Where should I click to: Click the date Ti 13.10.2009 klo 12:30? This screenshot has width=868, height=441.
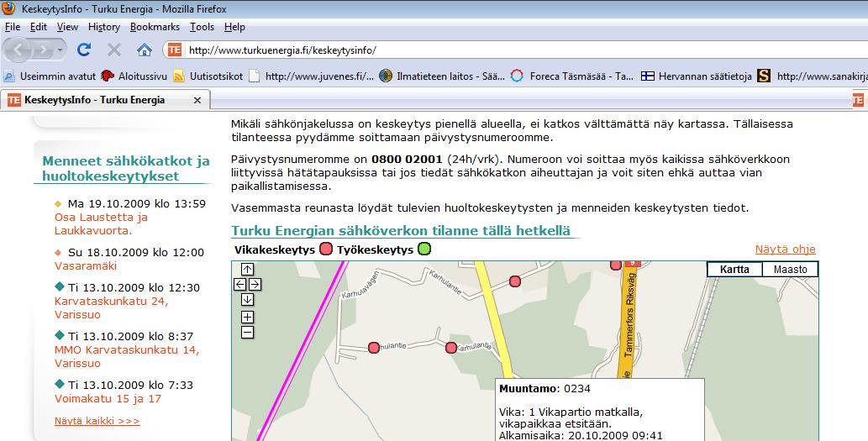(134, 288)
